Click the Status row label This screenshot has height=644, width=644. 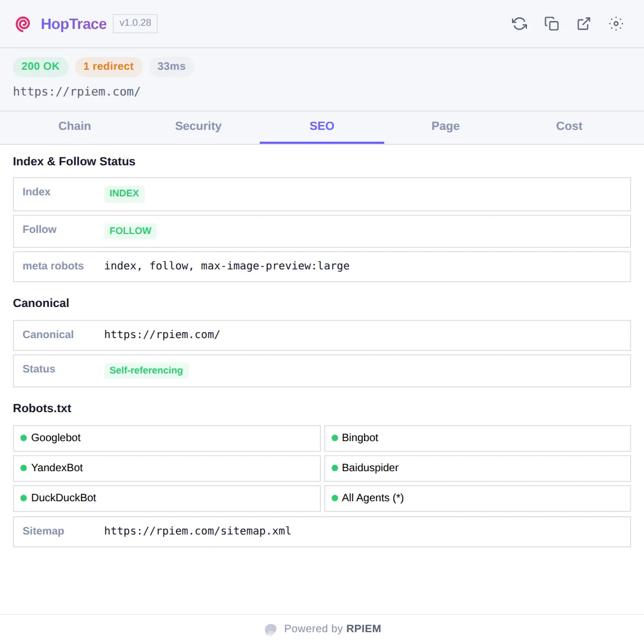click(39, 369)
